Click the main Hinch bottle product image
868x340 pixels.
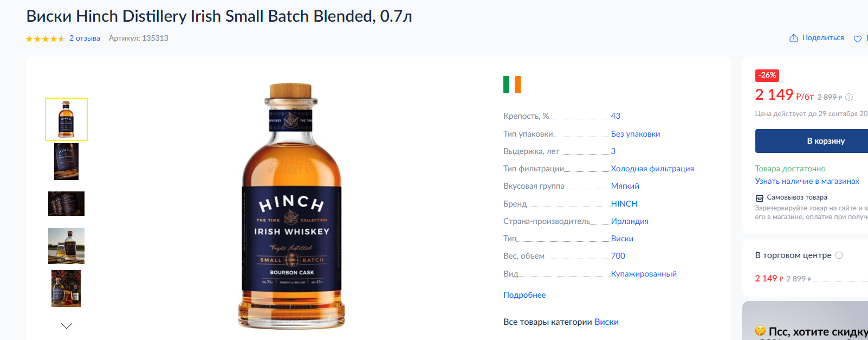(292, 206)
